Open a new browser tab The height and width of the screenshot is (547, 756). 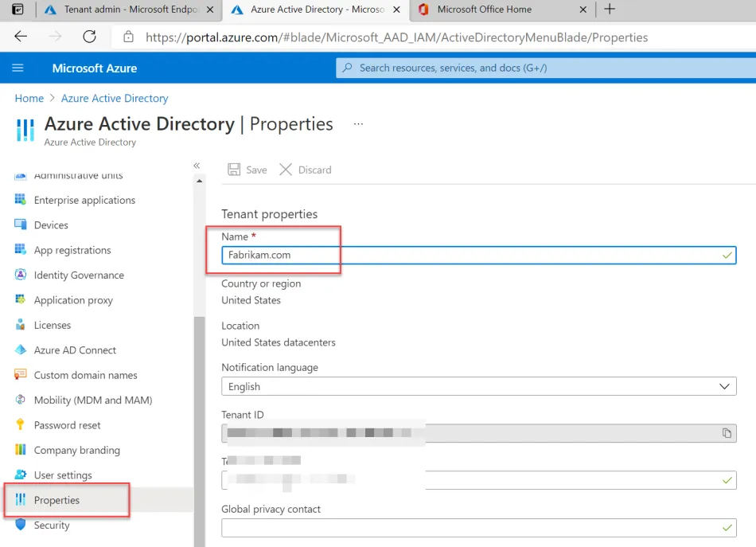click(610, 10)
